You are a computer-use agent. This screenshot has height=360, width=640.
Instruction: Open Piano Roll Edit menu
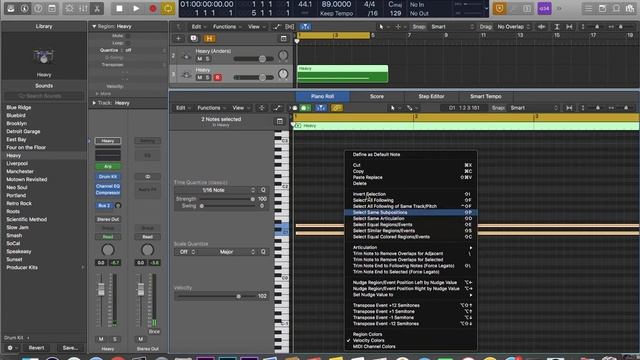coord(182,108)
